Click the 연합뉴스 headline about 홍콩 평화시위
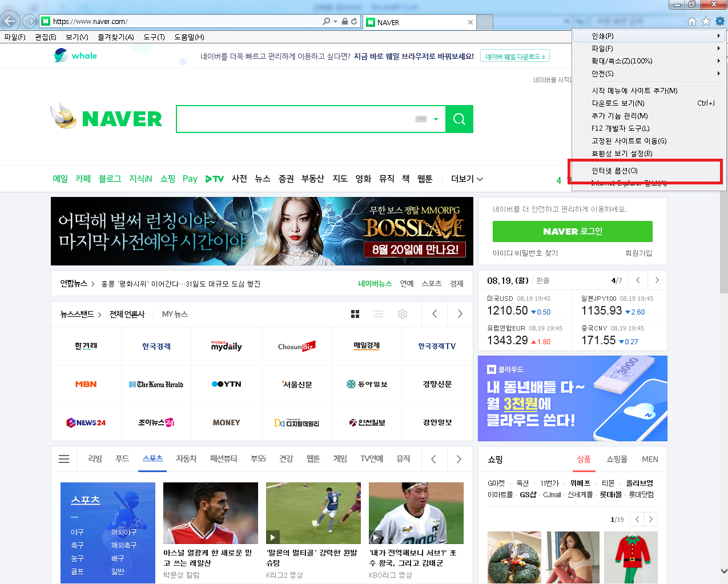This screenshot has height=584, width=728. point(181,284)
